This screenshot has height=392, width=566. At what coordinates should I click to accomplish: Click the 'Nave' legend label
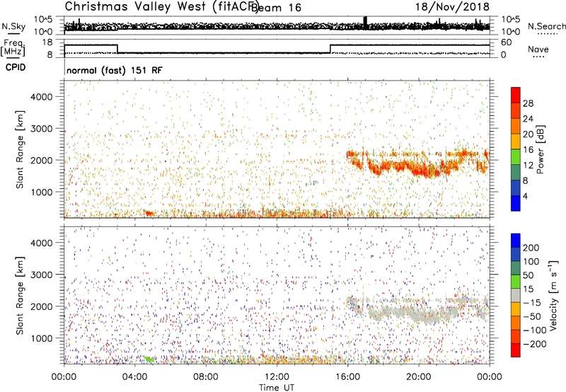coord(538,49)
